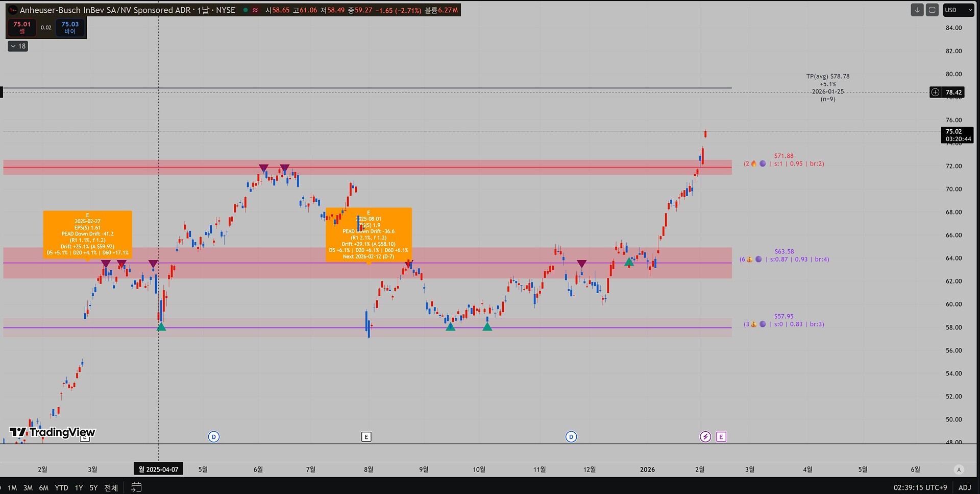Image resolution: width=980 pixels, height=494 pixels.
Task: Select the 5Y time range
Action: point(93,488)
